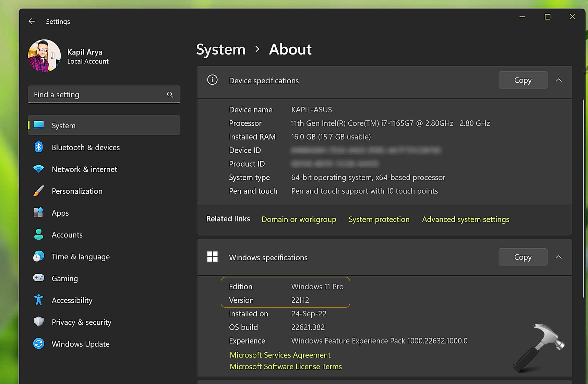Screen dimensions: 588x384
Task: Copy the Device specifications
Action: 523,80
